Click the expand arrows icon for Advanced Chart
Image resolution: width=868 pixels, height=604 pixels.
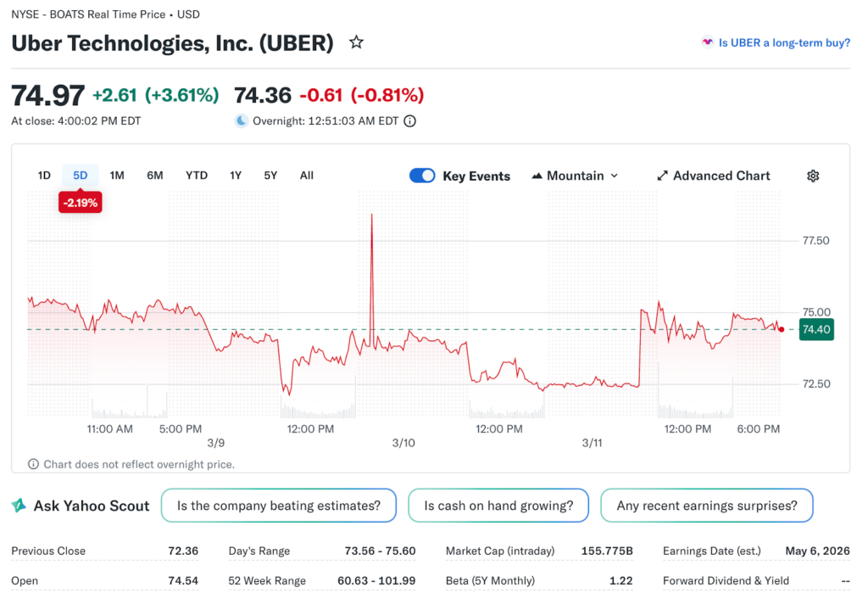(662, 176)
